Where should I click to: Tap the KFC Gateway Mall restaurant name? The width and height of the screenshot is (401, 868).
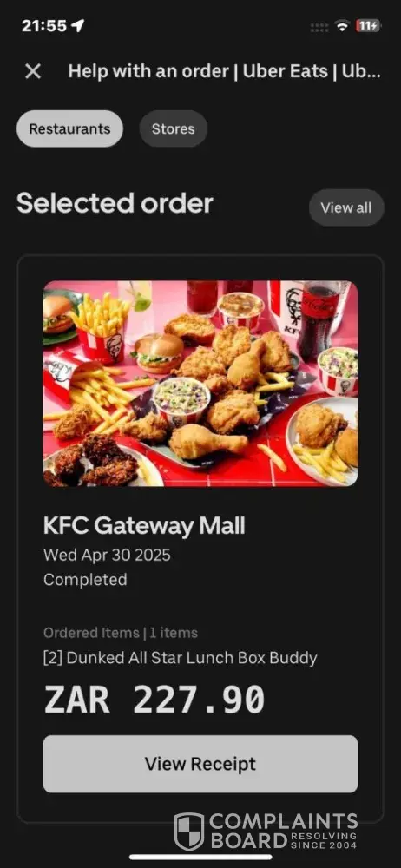pyautogui.click(x=144, y=526)
